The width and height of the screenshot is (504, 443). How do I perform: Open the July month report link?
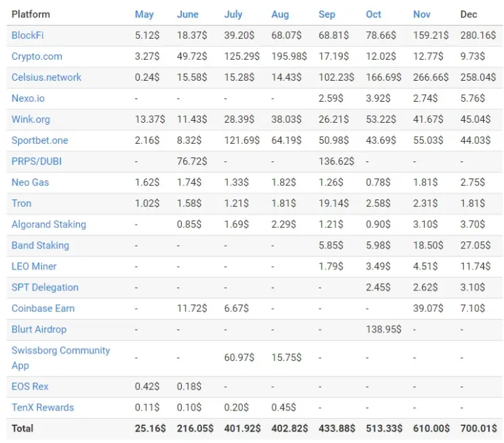pyautogui.click(x=233, y=14)
